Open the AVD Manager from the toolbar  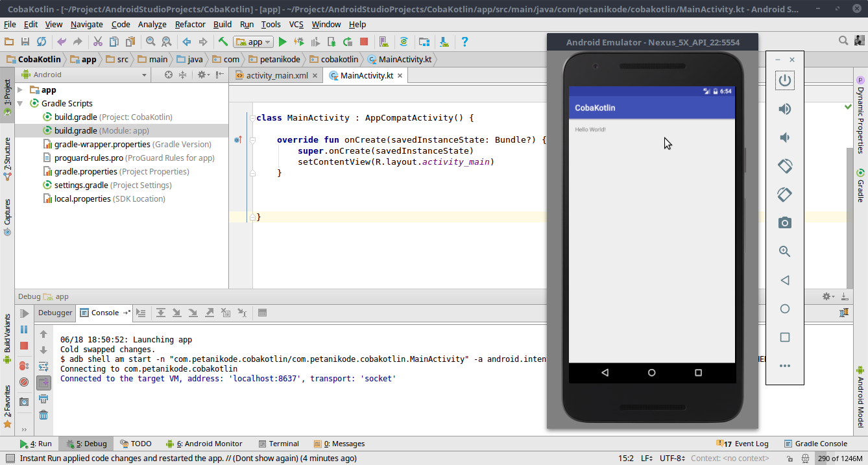[x=383, y=41]
